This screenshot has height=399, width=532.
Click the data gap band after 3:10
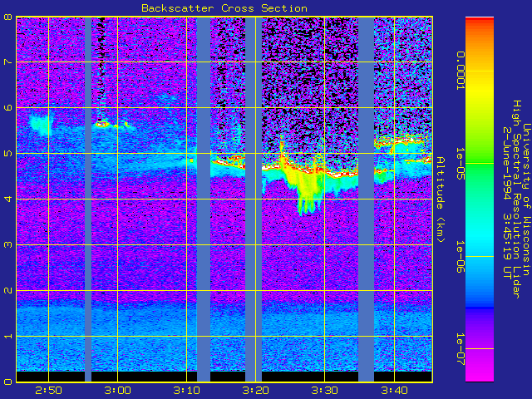coord(204,199)
